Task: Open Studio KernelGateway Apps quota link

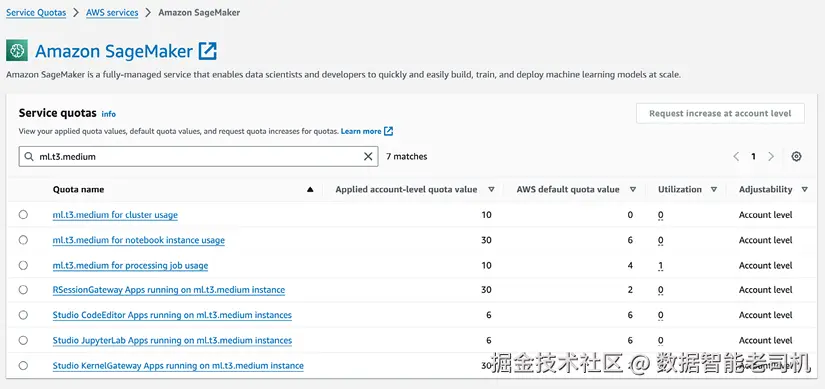Action: [178, 365]
